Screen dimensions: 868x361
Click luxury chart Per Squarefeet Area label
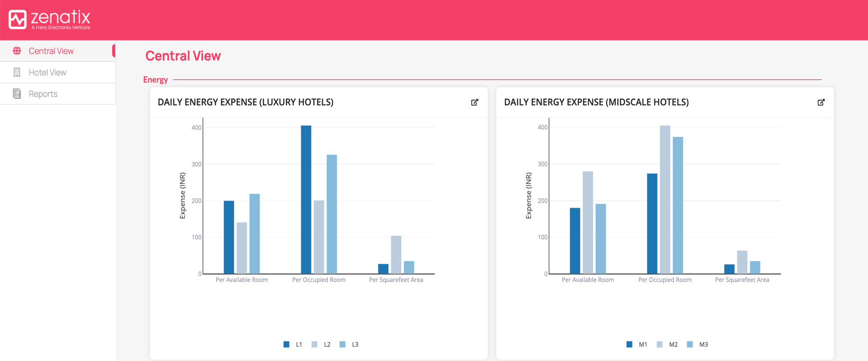(x=396, y=280)
